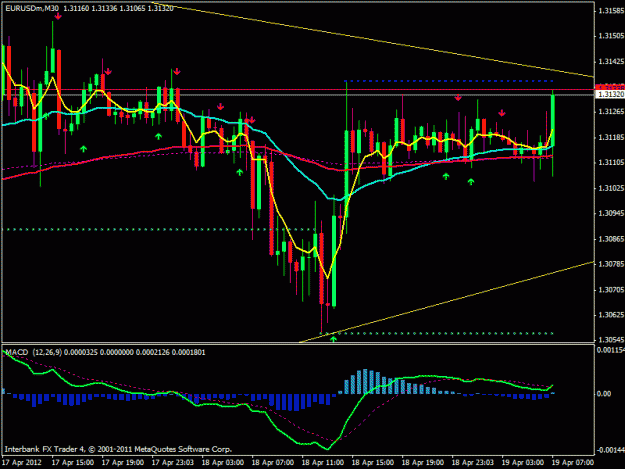The height and width of the screenshot is (469, 625).
Task: Click the 1.31105 price axis label
Action: click(611, 163)
